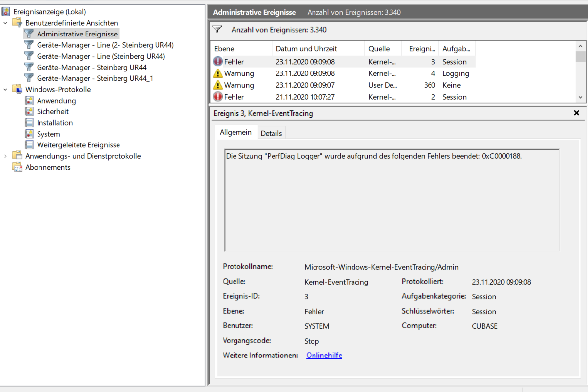Click the Ereignisanzeige (Lokal) root icon
The image size is (588, 392).
(x=6, y=12)
